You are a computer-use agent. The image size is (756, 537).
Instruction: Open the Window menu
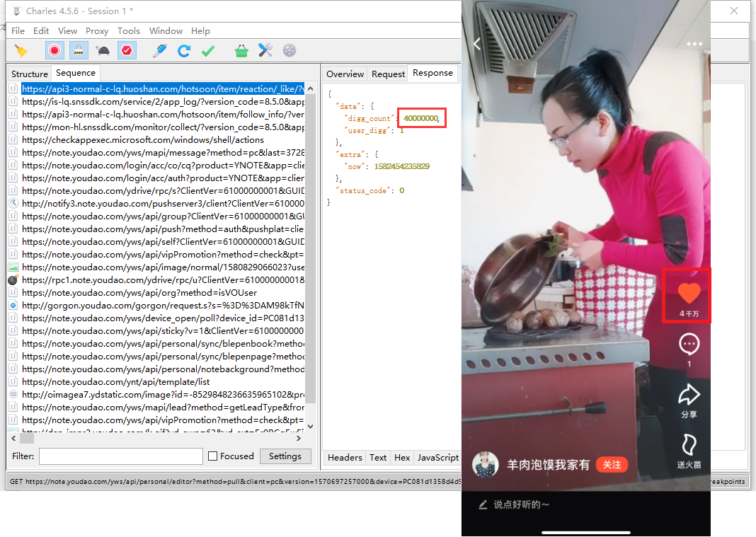pos(166,31)
